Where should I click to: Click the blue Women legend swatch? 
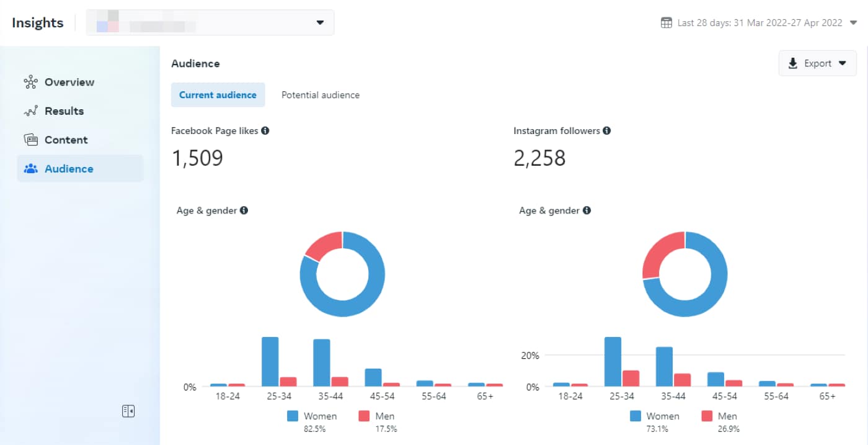point(292,416)
